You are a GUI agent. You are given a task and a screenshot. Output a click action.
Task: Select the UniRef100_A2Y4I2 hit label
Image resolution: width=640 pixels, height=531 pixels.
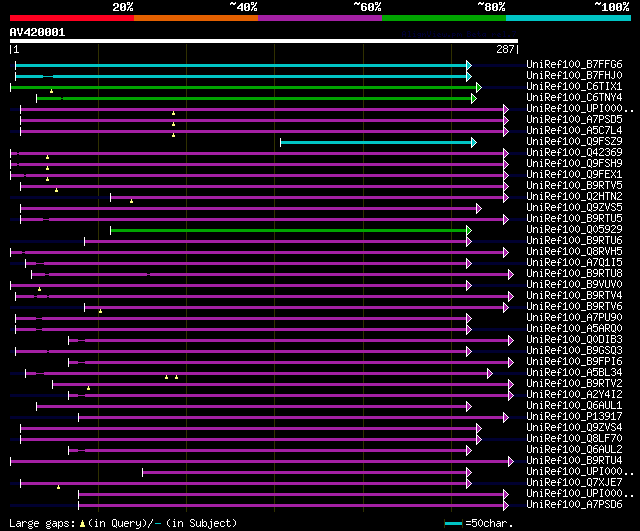pyautogui.click(x=574, y=395)
